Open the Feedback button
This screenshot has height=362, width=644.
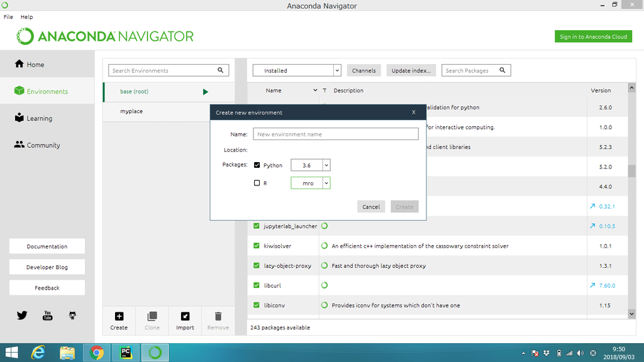point(47,288)
